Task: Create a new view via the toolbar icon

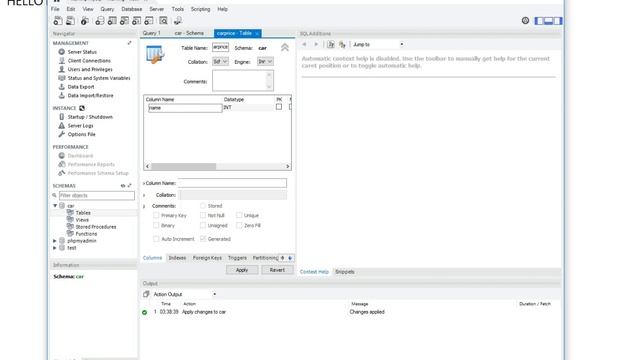Action: click(124, 21)
